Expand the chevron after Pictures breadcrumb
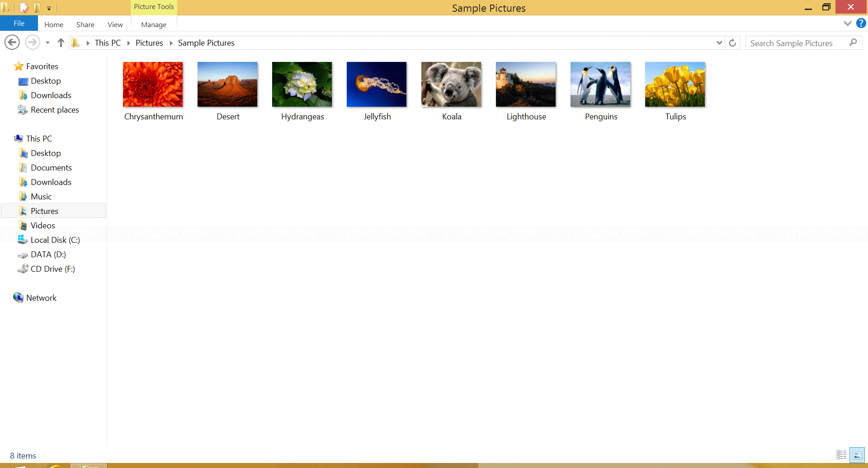 click(171, 43)
